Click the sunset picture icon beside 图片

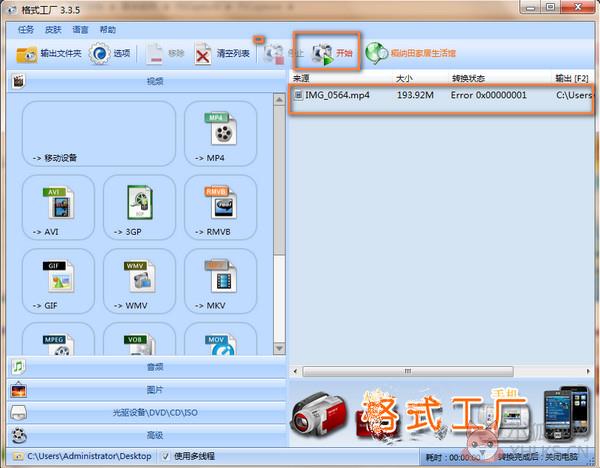18,390
